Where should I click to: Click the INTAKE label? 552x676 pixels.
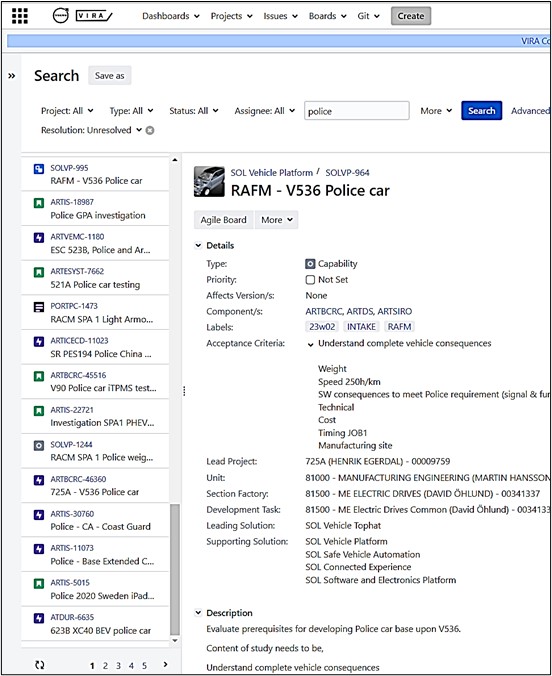click(x=361, y=327)
